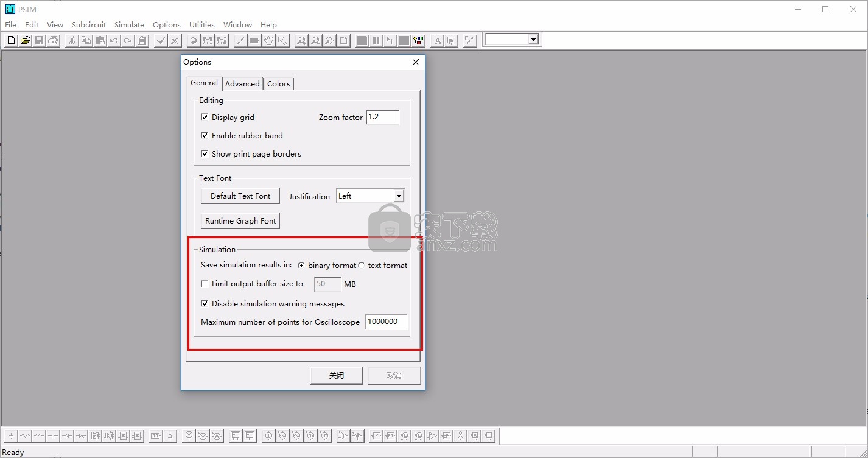Image resolution: width=868 pixels, height=458 pixels.
Task: Place a PI controller block
Action: tap(390, 435)
